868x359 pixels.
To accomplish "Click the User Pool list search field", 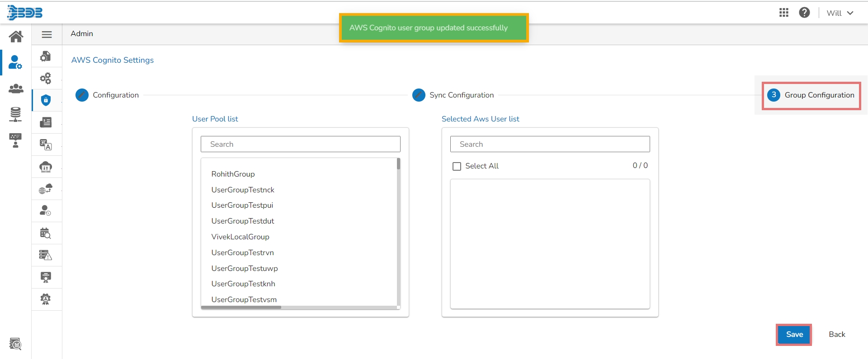I will click(301, 144).
